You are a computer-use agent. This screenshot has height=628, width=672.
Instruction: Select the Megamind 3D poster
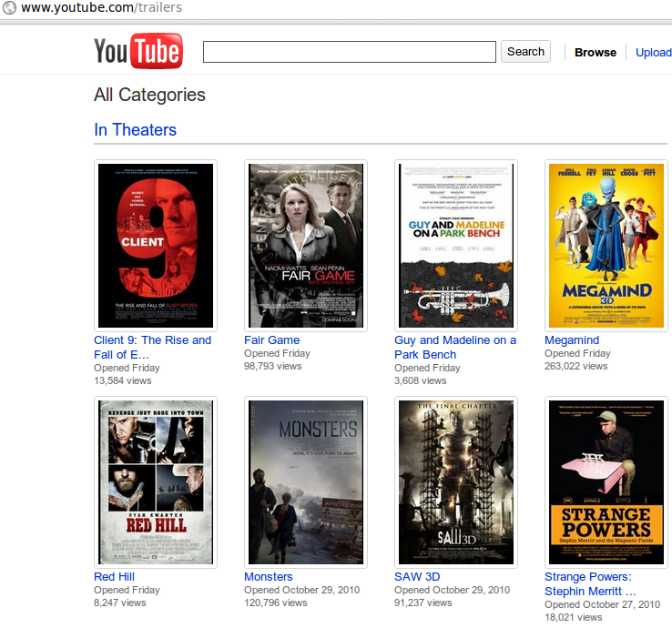click(606, 245)
